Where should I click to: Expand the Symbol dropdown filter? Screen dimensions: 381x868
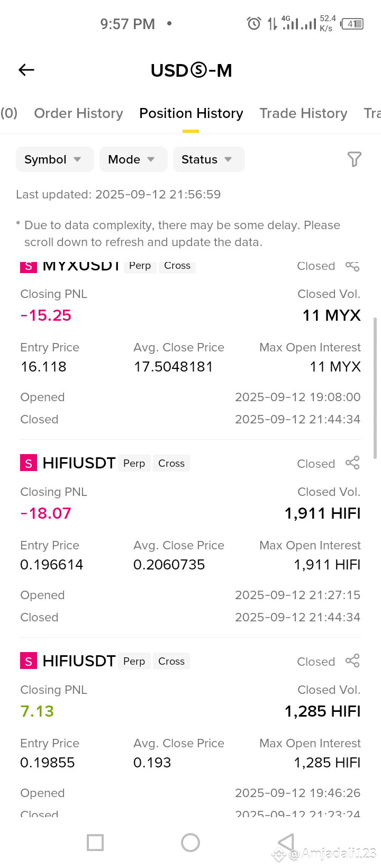coord(55,159)
